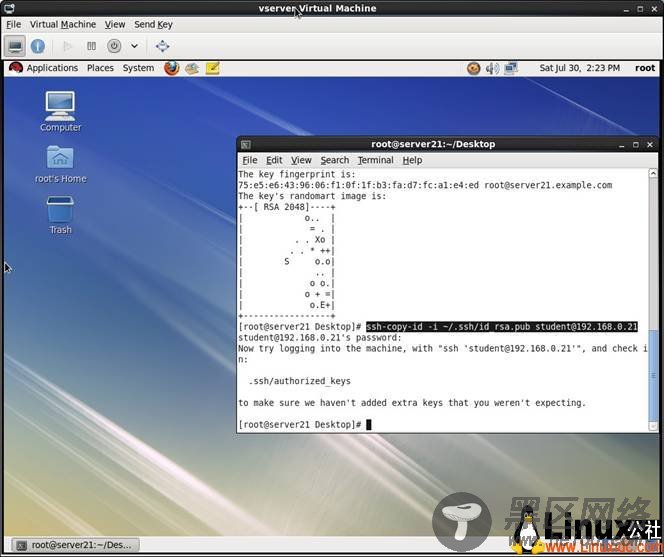
Task: Click the terminal window menu icon
Action: 246,144
